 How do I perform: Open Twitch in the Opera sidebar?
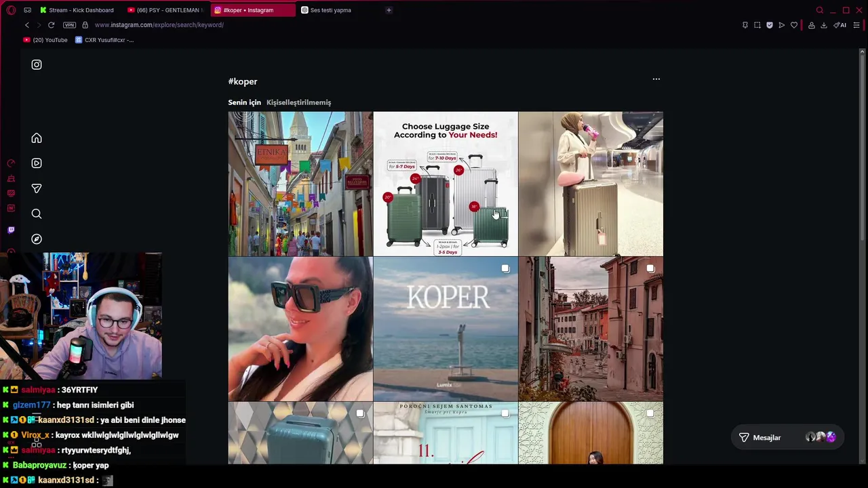click(x=11, y=230)
